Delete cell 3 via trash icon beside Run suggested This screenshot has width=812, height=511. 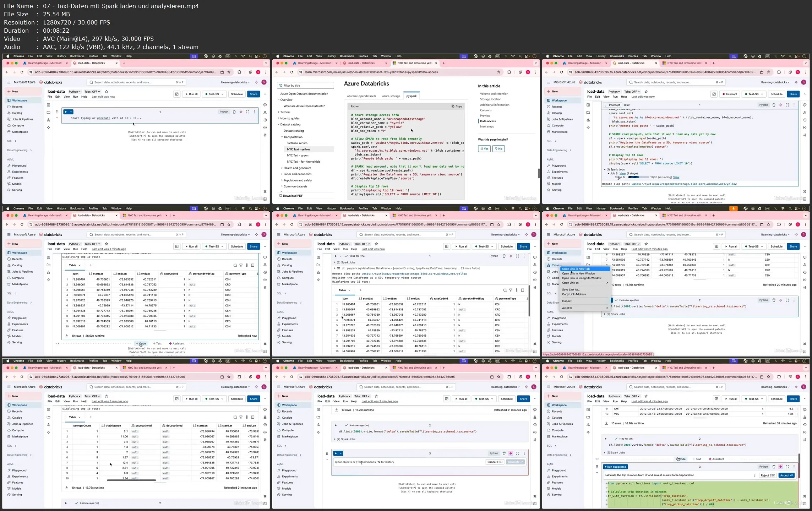[x=774, y=467]
